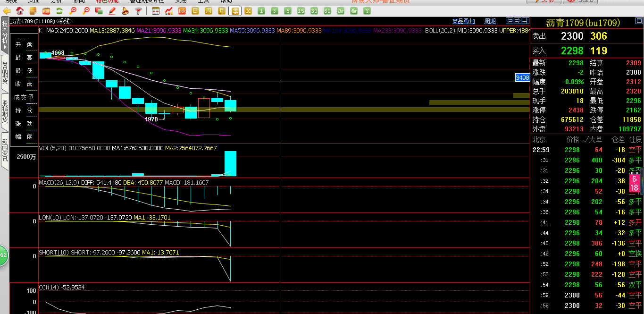Click the blue 3498 price marker

coord(522,77)
